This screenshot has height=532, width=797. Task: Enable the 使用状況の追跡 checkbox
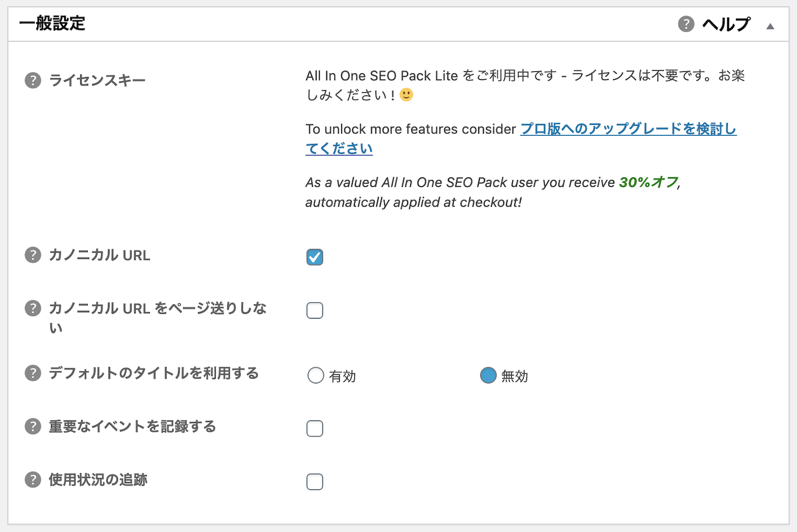[x=315, y=482]
